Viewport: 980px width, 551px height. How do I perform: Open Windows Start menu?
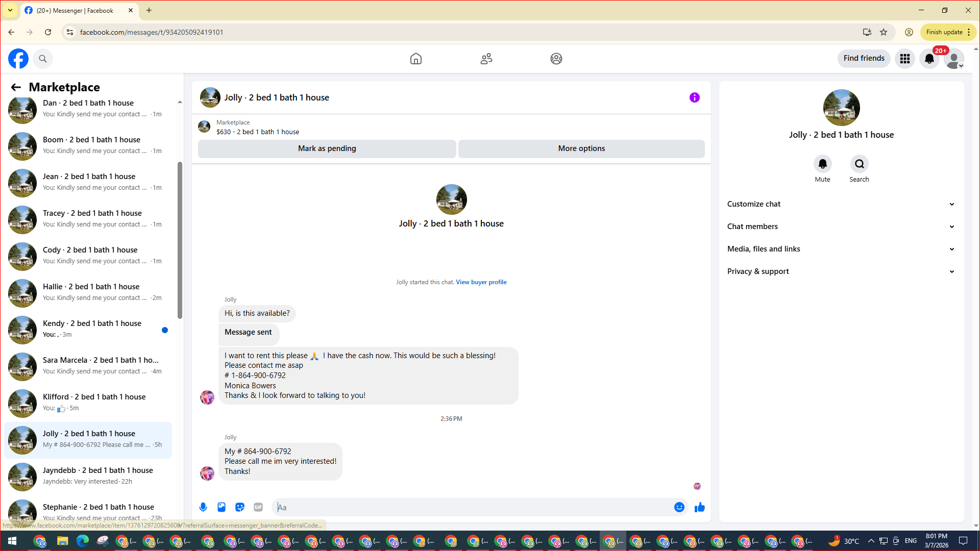point(12,541)
